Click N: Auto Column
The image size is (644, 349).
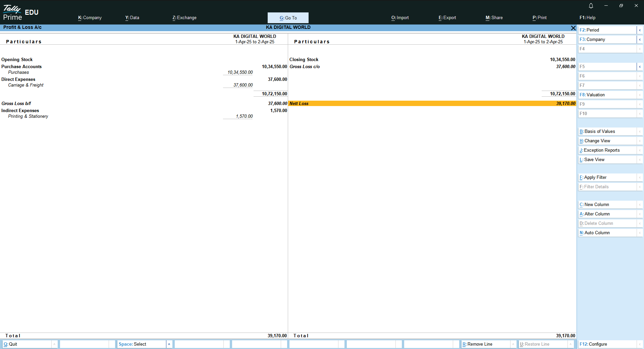click(607, 233)
